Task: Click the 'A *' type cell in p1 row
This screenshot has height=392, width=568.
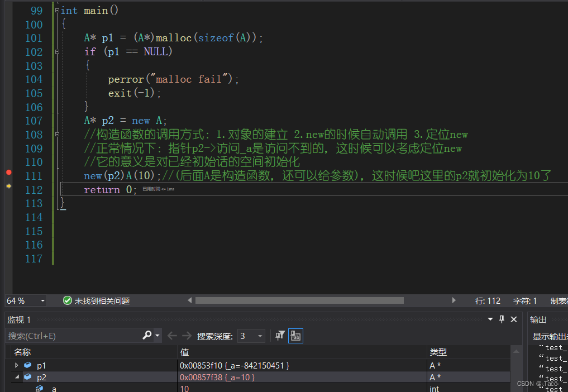Action: point(435,366)
